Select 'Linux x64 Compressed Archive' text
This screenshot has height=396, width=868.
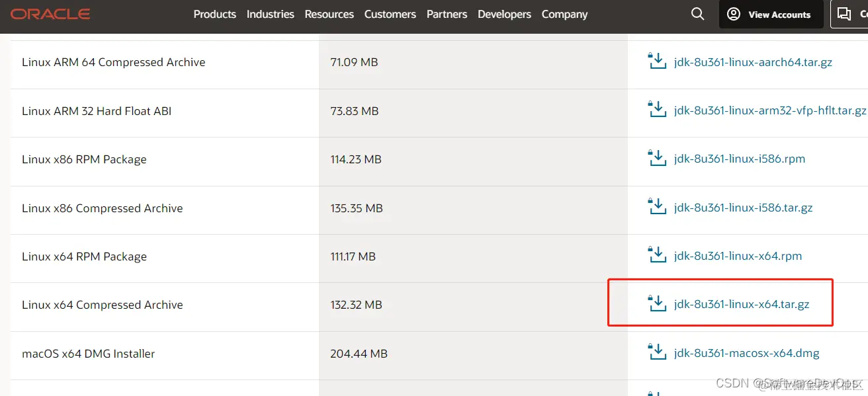(x=102, y=305)
